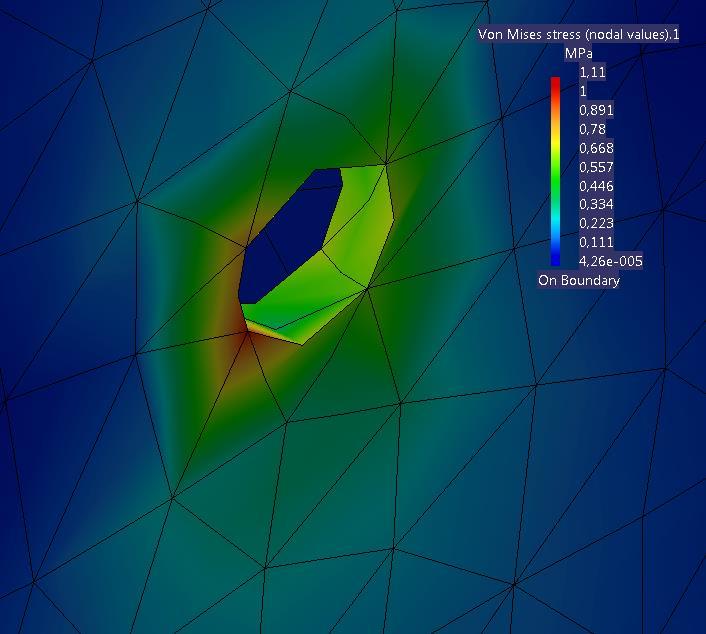Click the legend value 0,334
The width and height of the screenshot is (706, 634).
[x=596, y=204]
